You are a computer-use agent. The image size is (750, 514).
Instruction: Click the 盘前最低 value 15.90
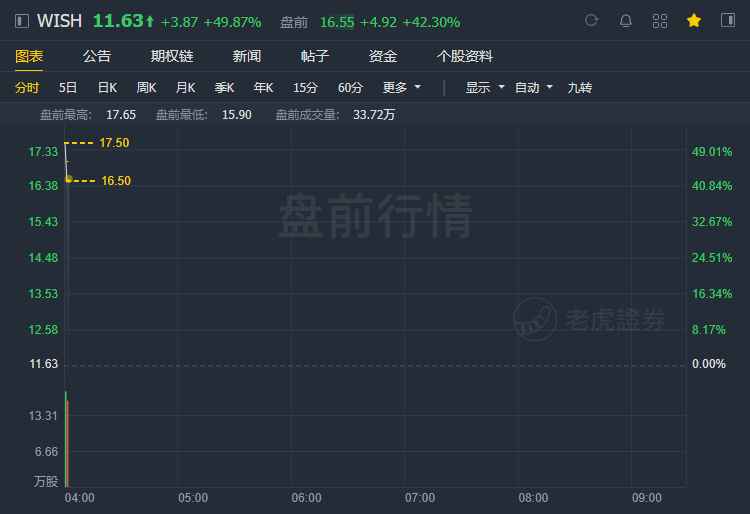coord(237,115)
